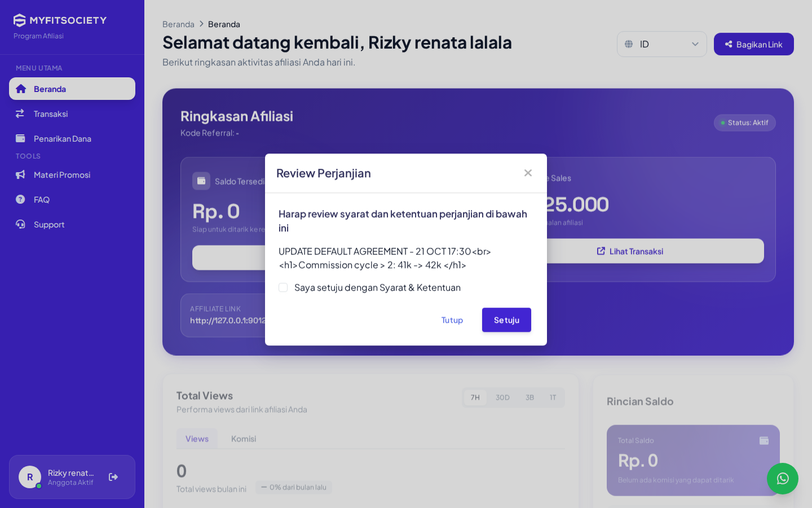Click the logout icon beside Rizky renat
This screenshot has width=812, height=508.
click(113, 477)
